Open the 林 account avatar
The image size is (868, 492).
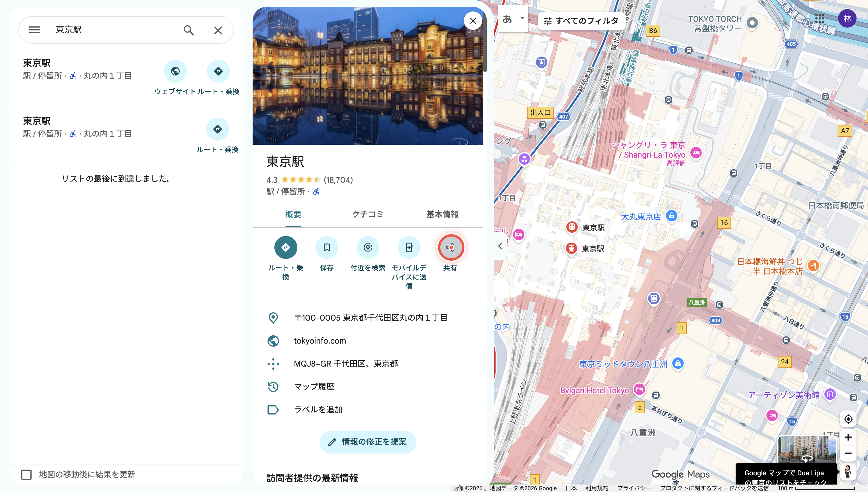(847, 18)
